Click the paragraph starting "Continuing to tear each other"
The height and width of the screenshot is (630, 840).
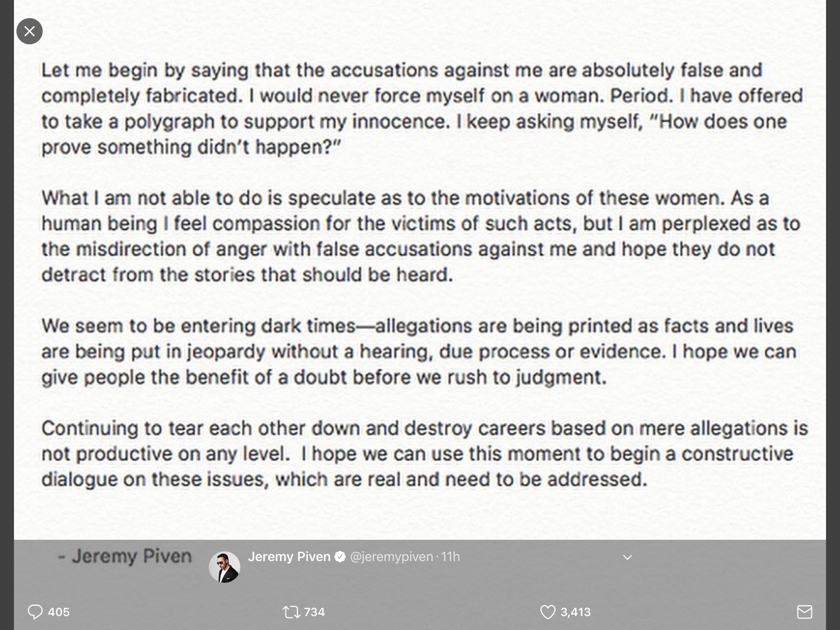point(425,454)
